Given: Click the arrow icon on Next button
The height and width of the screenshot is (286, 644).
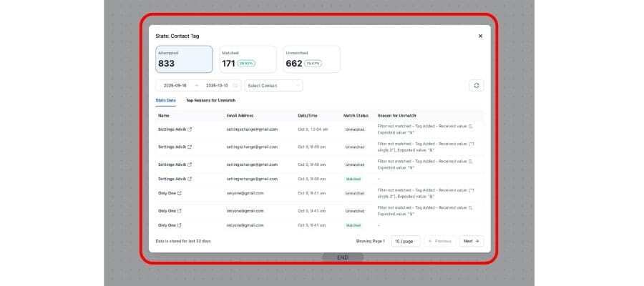Looking at the screenshot, I should pos(478,241).
